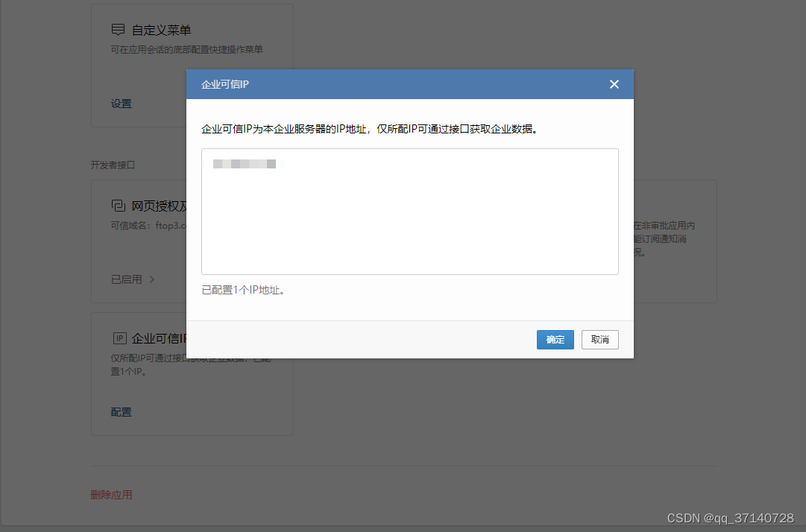Click 可在应用会话的底部配置快捷操作菜单 description
Image resolution: width=806 pixels, height=532 pixels.
(186, 49)
